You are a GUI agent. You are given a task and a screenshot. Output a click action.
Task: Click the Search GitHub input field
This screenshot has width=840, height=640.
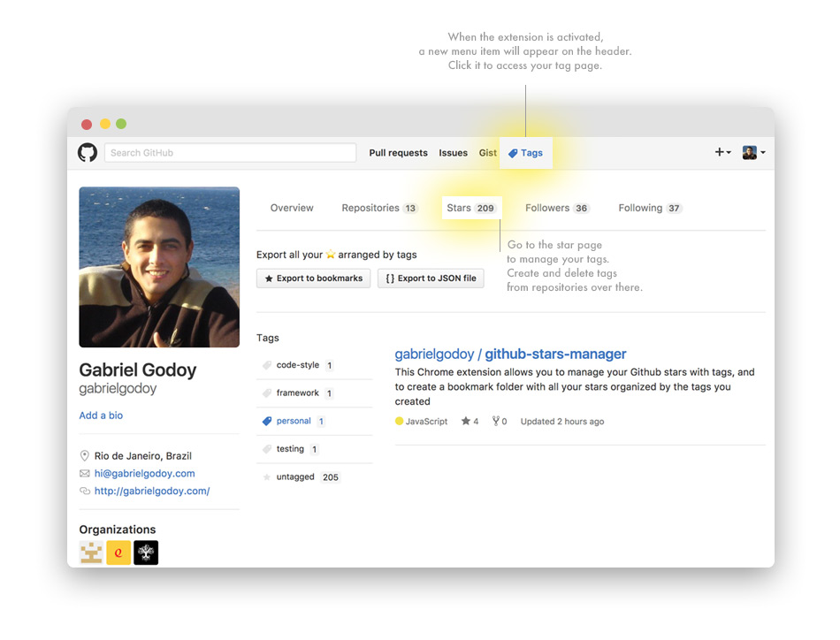coord(230,152)
